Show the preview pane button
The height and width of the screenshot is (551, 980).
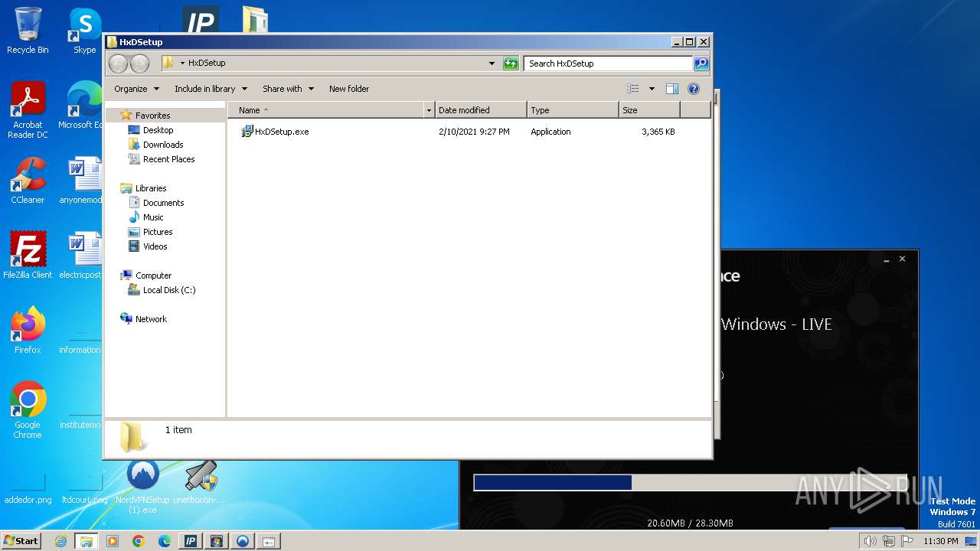pos(671,89)
